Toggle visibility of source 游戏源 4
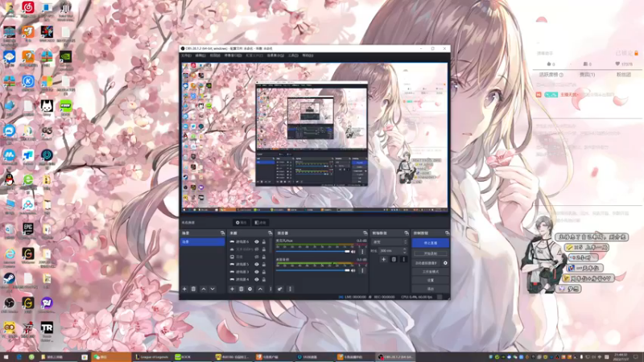This screenshot has height=362, width=644. coord(257,279)
